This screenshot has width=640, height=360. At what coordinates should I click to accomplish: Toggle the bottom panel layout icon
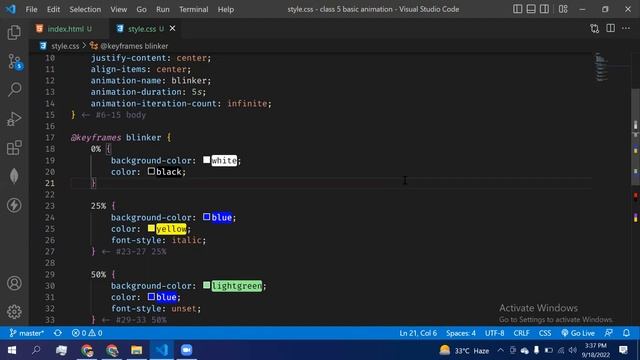[x=531, y=9]
